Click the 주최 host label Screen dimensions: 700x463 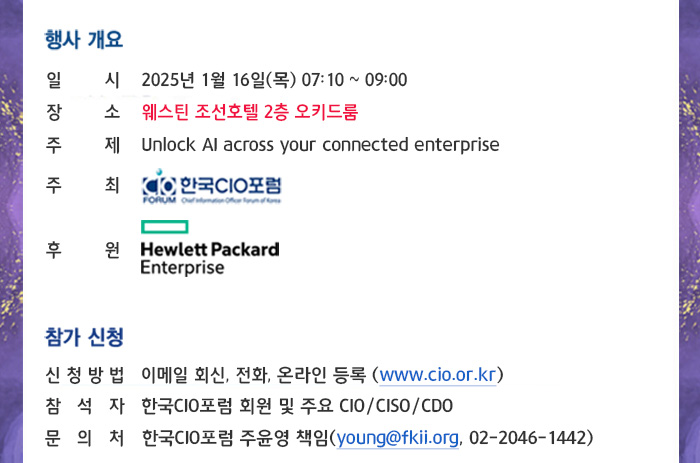tap(83, 185)
